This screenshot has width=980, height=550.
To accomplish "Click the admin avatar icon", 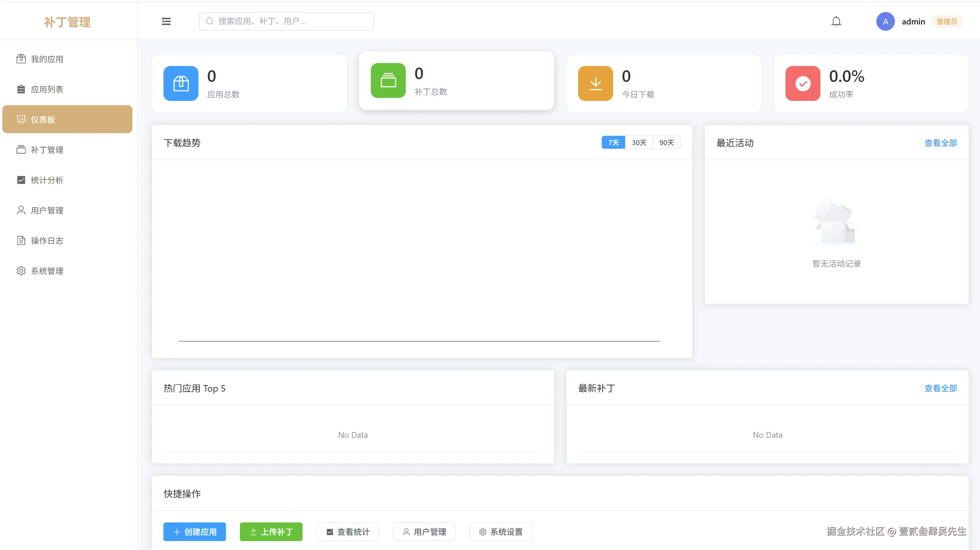I will (x=885, y=21).
